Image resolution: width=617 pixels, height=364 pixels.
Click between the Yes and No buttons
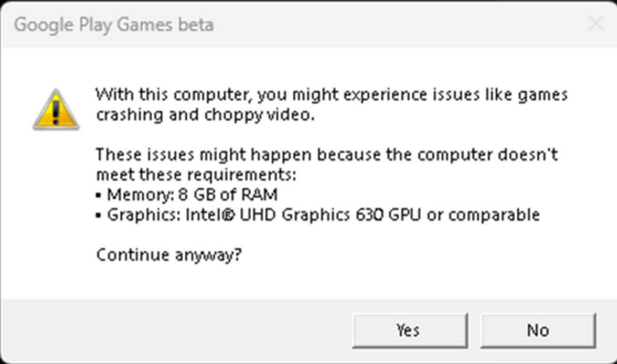[x=474, y=330]
